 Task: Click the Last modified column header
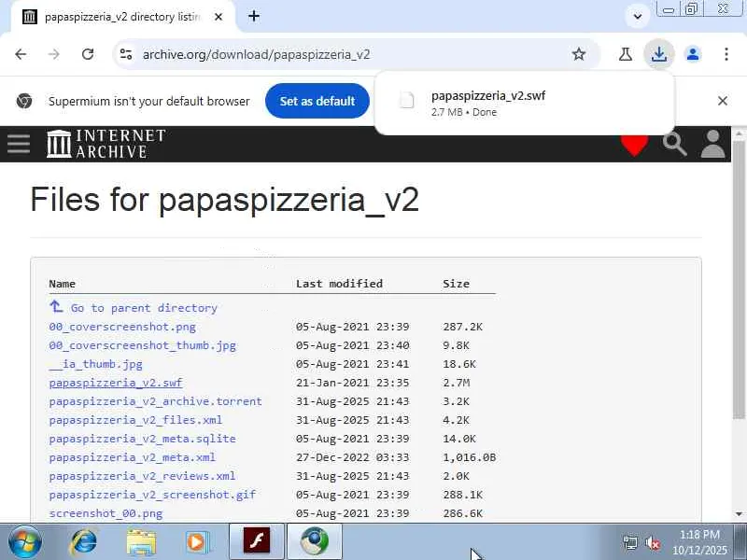(x=339, y=284)
